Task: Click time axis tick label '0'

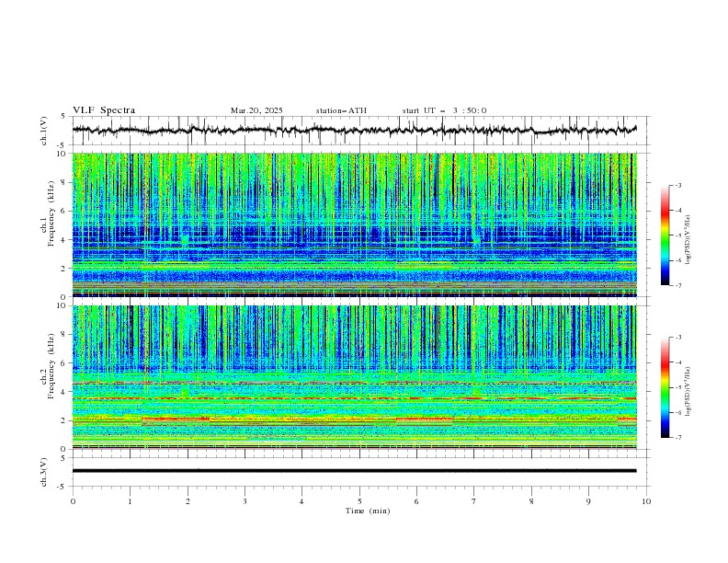Action: pos(73,501)
